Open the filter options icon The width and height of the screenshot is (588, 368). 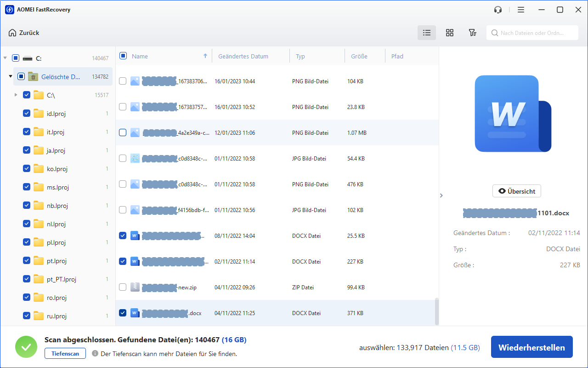pos(472,33)
